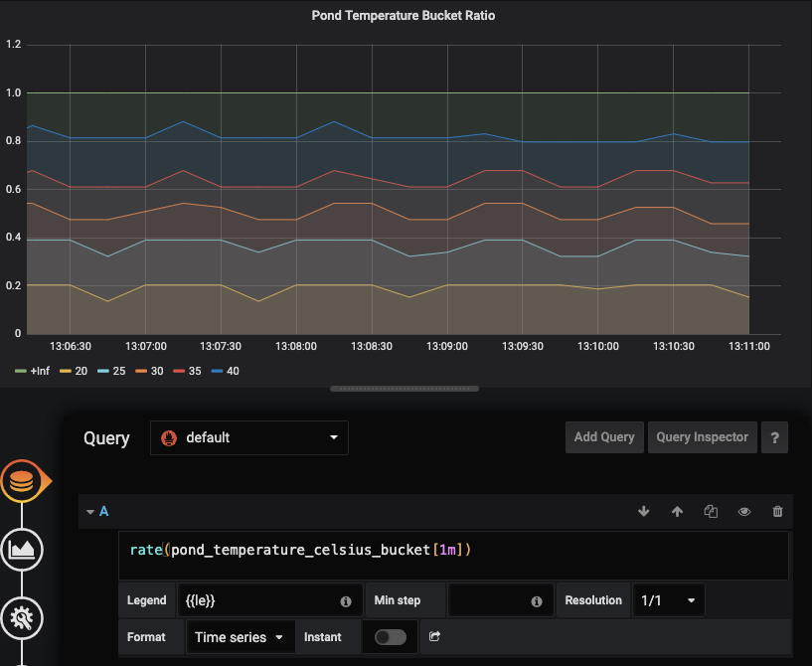The height and width of the screenshot is (666, 812).
Task: Open the Resolution 1/1 dropdown
Action: click(668, 600)
